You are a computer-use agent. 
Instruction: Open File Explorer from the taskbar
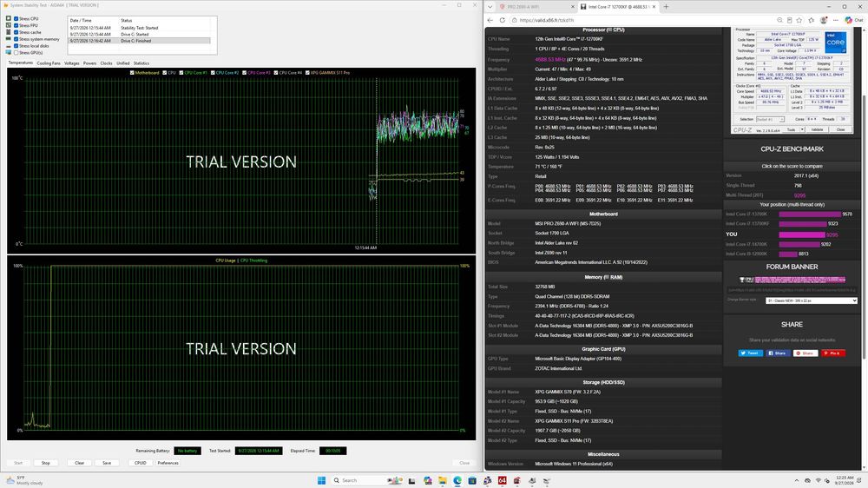[x=443, y=480]
